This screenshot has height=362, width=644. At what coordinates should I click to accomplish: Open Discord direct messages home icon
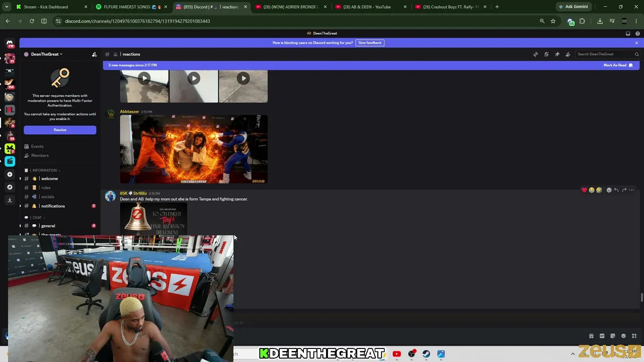[x=10, y=44]
